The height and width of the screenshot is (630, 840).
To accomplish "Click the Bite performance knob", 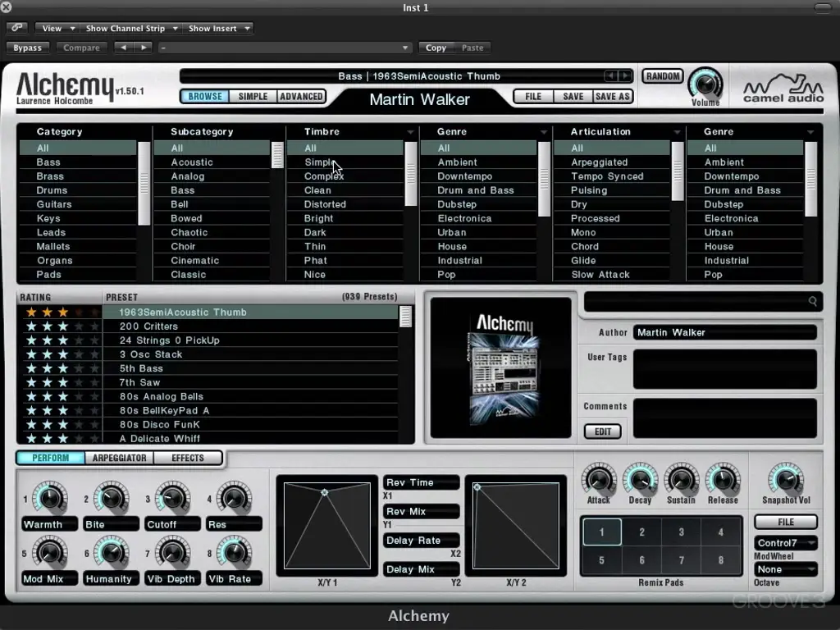I will [x=112, y=498].
